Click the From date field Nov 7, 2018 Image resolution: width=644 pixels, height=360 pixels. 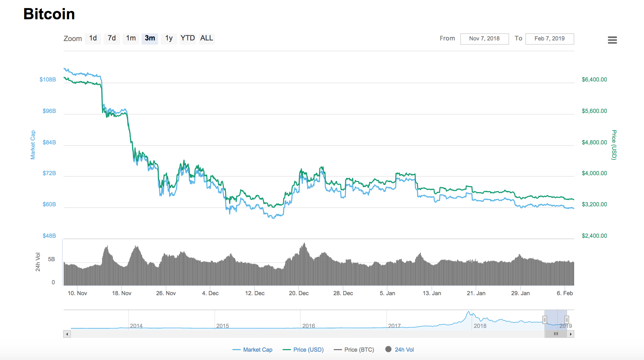point(484,39)
